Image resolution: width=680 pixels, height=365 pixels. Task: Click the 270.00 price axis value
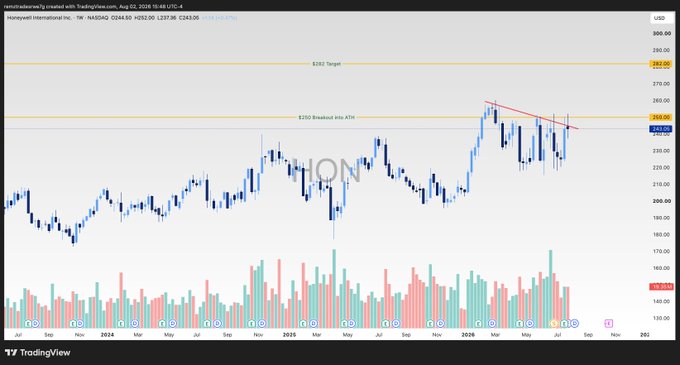coord(662,84)
